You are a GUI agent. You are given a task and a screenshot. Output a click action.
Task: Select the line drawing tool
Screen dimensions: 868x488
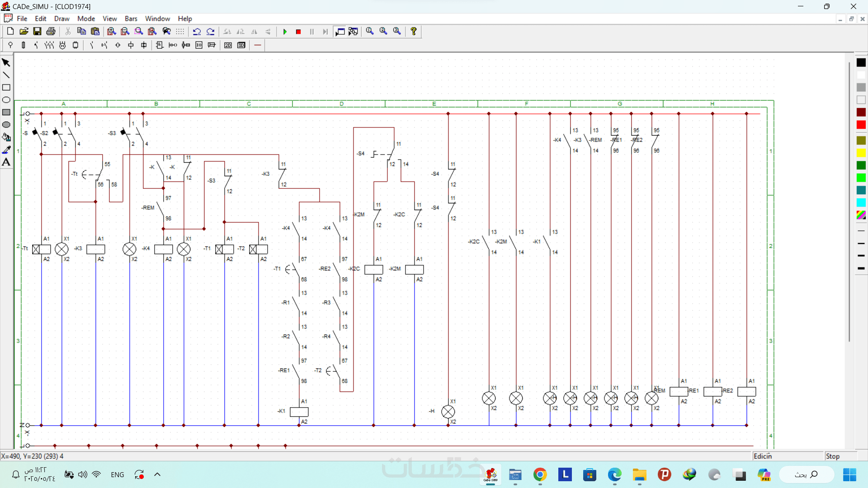[x=6, y=75]
